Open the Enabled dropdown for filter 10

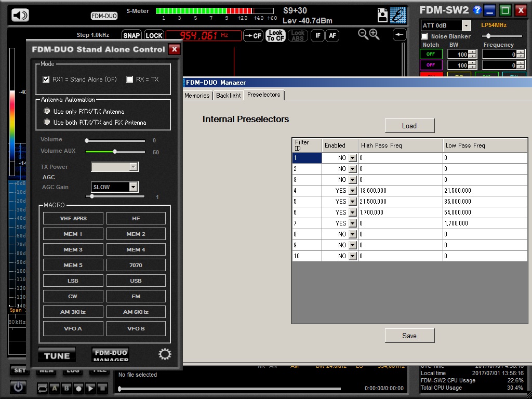coord(353,256)
